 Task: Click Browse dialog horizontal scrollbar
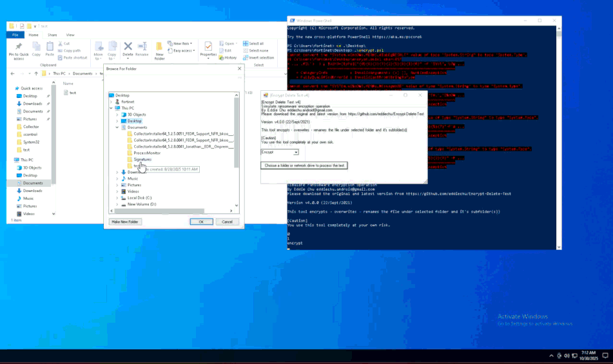[x=159, y=211]
